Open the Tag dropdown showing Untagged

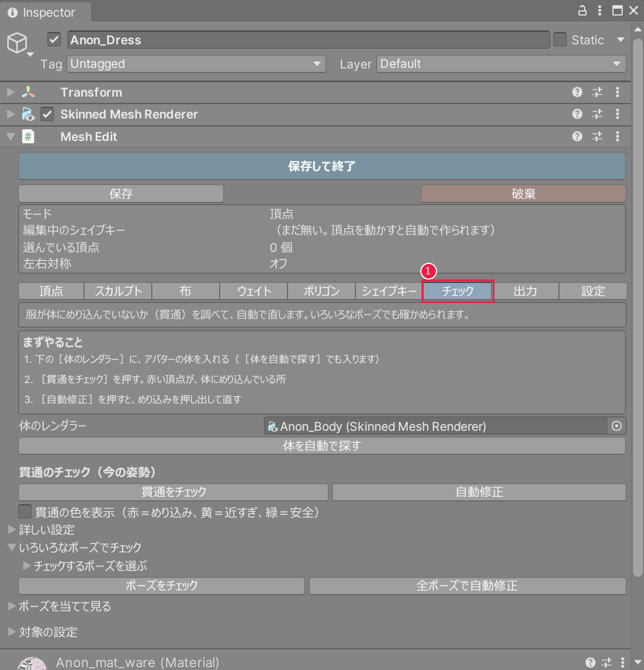coord(196,64)
